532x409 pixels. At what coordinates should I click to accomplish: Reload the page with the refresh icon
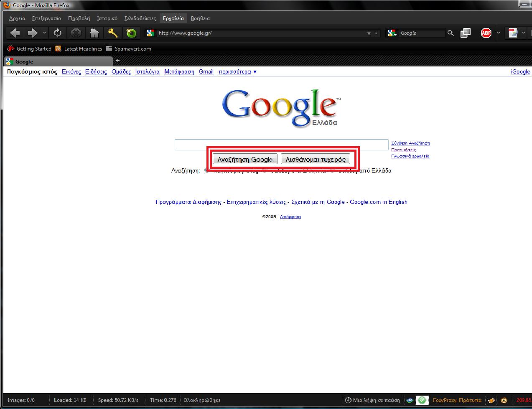pos(58,33)
